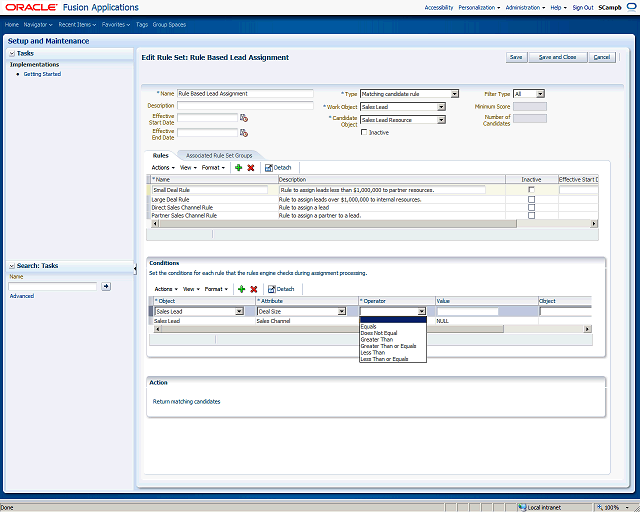Image resolution: width=640 pixels, height=512 pixels.
Task: Collapse the Tasks panel
Action: [12, 53]
